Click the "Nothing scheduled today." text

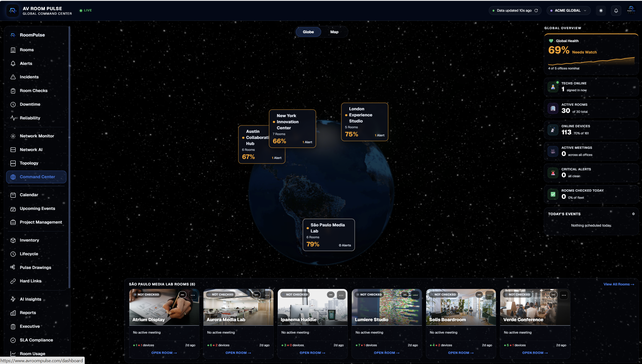click(x=591, y=226)
